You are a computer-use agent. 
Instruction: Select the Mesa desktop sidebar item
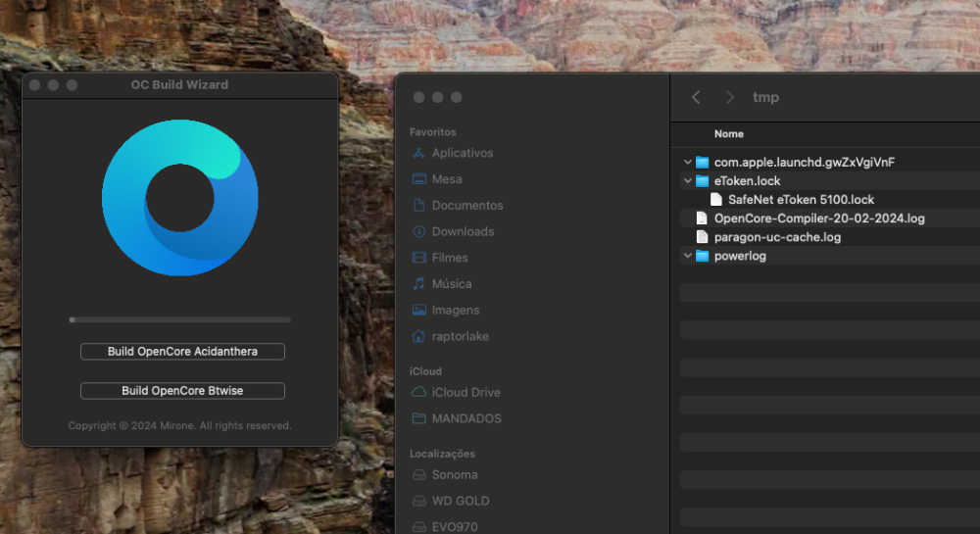pos(437,179)
